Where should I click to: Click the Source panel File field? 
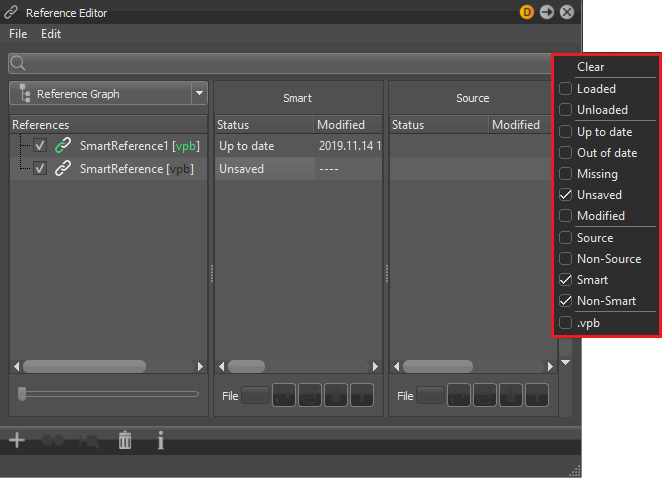(430, 395)
